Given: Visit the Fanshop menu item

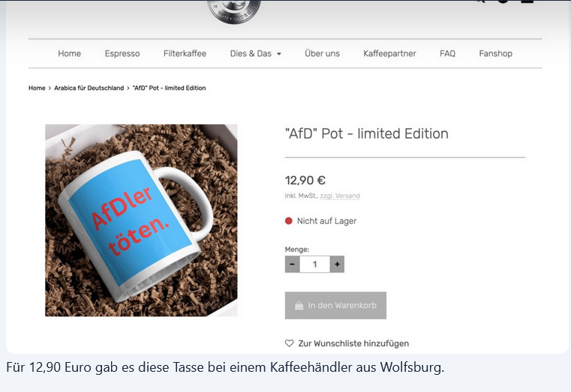Looking at the screenshot, I should pos(496,53).
